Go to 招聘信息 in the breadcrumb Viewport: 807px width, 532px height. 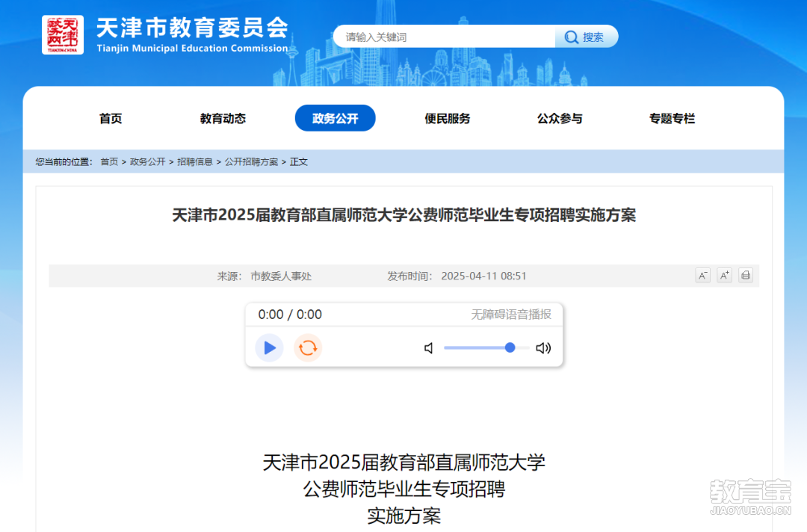coord(195,162)
